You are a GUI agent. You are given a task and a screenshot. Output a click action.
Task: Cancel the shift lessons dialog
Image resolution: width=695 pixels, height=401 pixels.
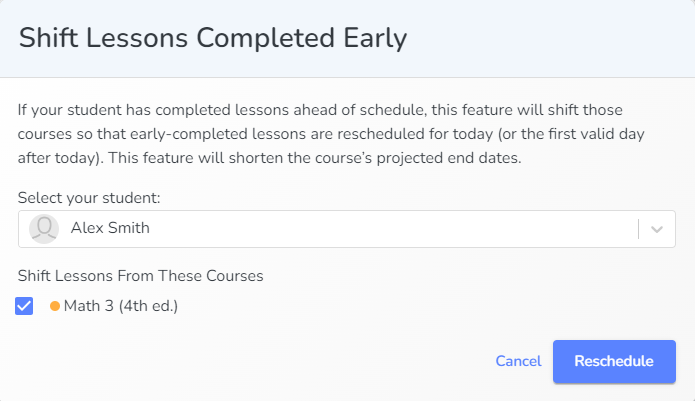pyautogui.click(x=518, y=361)
